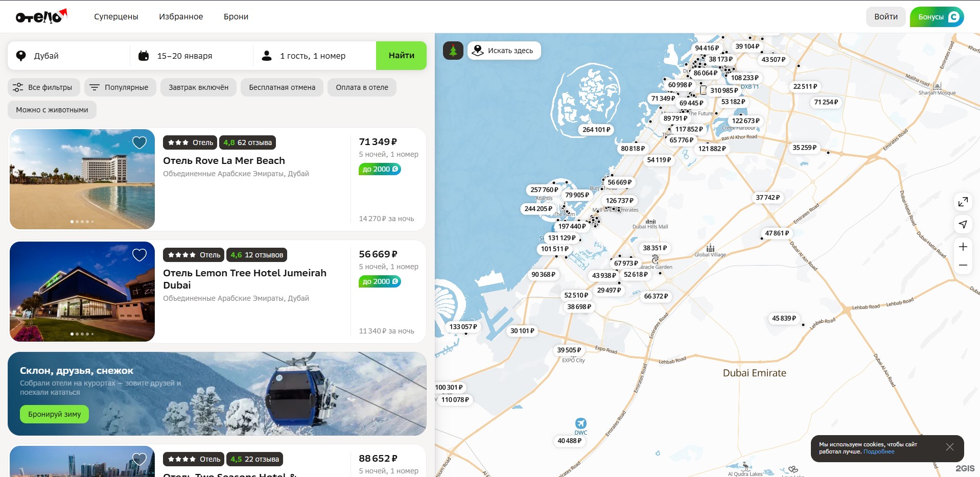Click the Otello logo
The image size is (980, 477).
click(41, 17)
